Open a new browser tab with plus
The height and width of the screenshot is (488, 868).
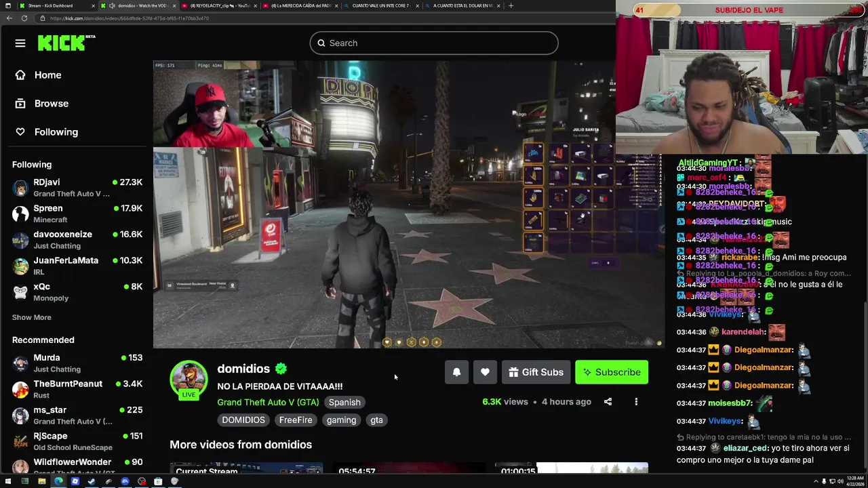click(x=511, y=5)
